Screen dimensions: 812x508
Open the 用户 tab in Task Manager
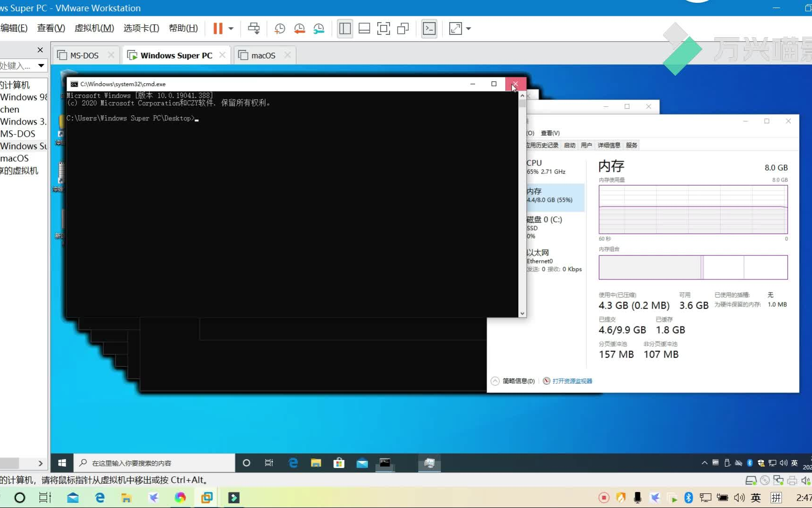tap(586, 145)
